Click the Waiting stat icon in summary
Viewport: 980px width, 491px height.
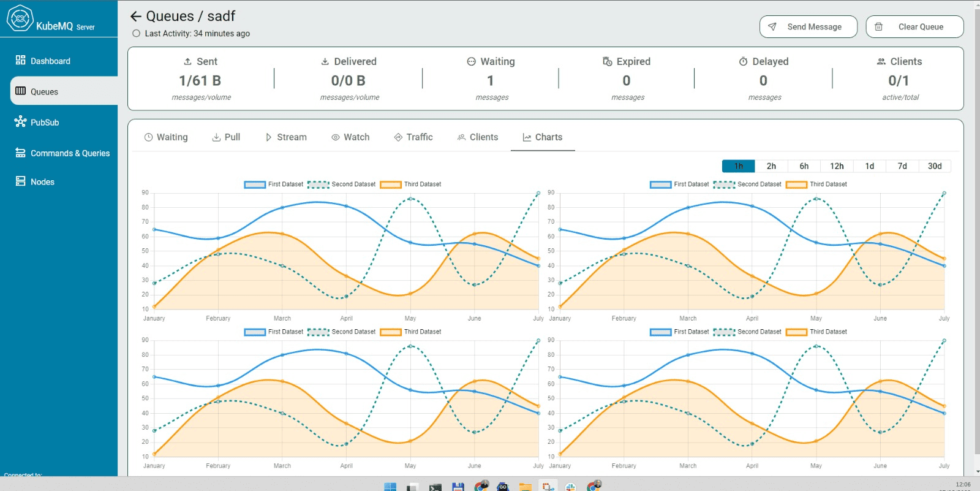coord(472,61)
